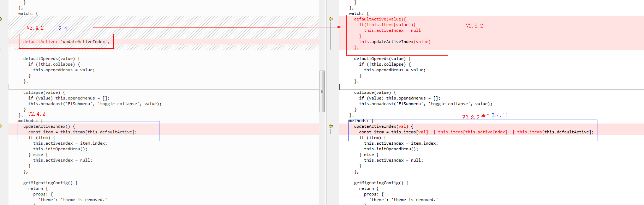Click "collapse(value) {" line in left pane

tap(44, 92)
